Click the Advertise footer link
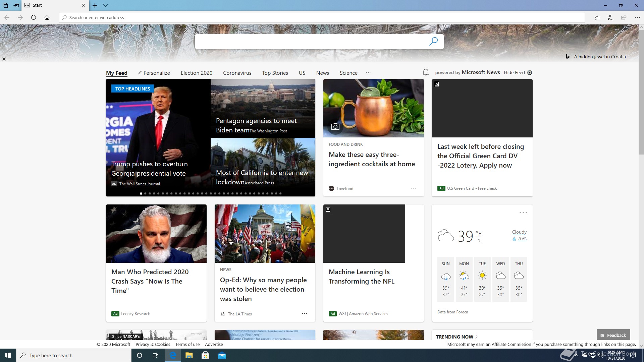This screenshot has height=362, width=644. pyautogui.click(x=214, y=344)
